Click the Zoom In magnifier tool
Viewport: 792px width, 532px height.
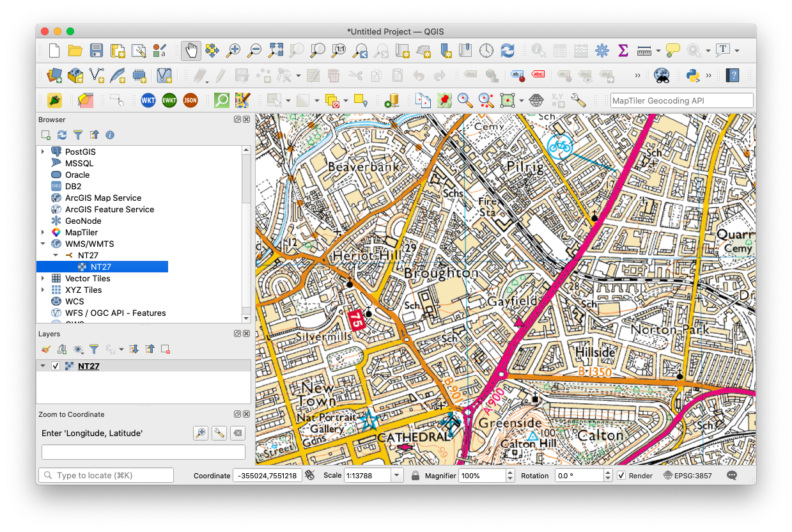(x=233, y=51)
